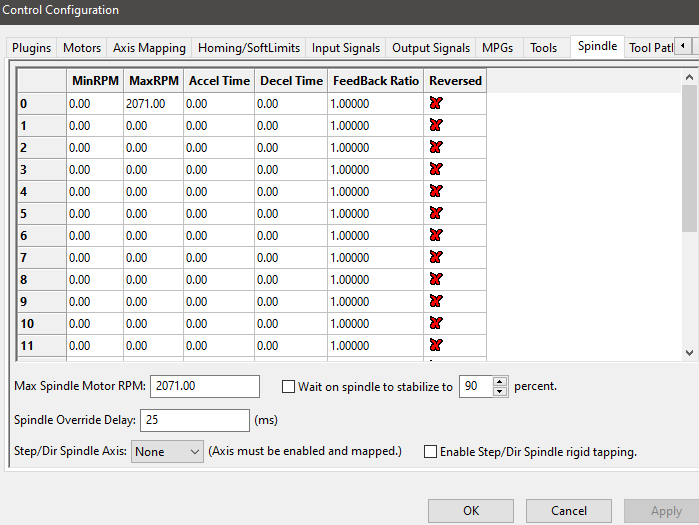This screenshot has height=525, width=699.
Task: Toggle Reversed red X for spindle range 9
Action: (436, 301)
